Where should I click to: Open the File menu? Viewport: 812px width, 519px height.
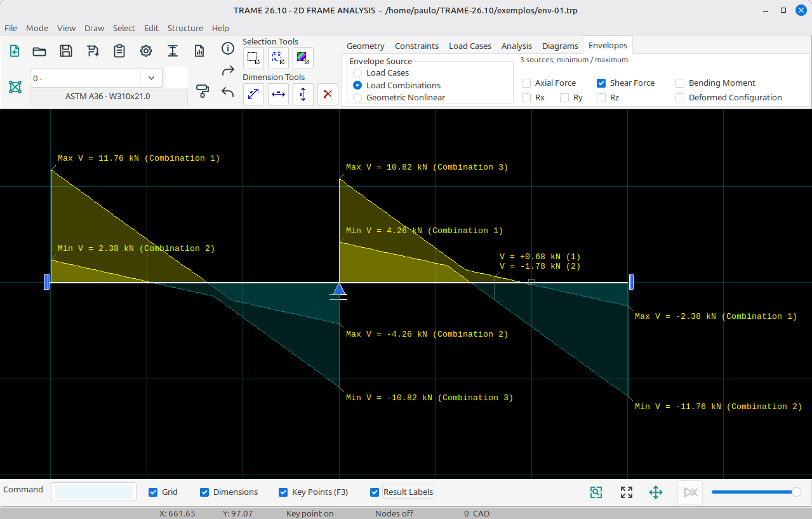pos(11,28)
